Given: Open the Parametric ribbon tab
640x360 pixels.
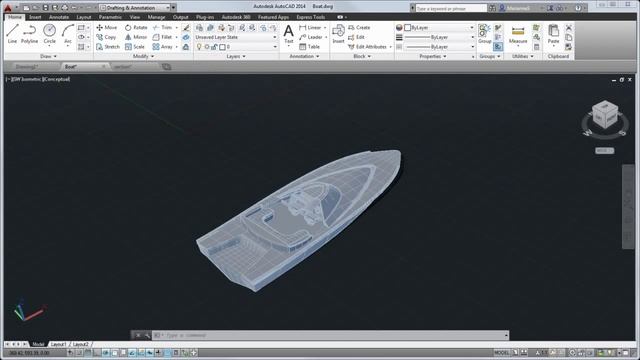Looking at the screenshot, I should [110, 17].
